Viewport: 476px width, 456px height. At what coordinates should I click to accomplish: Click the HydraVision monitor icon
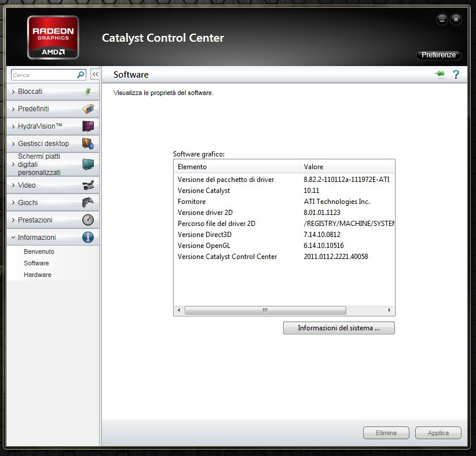coord(88,126)
